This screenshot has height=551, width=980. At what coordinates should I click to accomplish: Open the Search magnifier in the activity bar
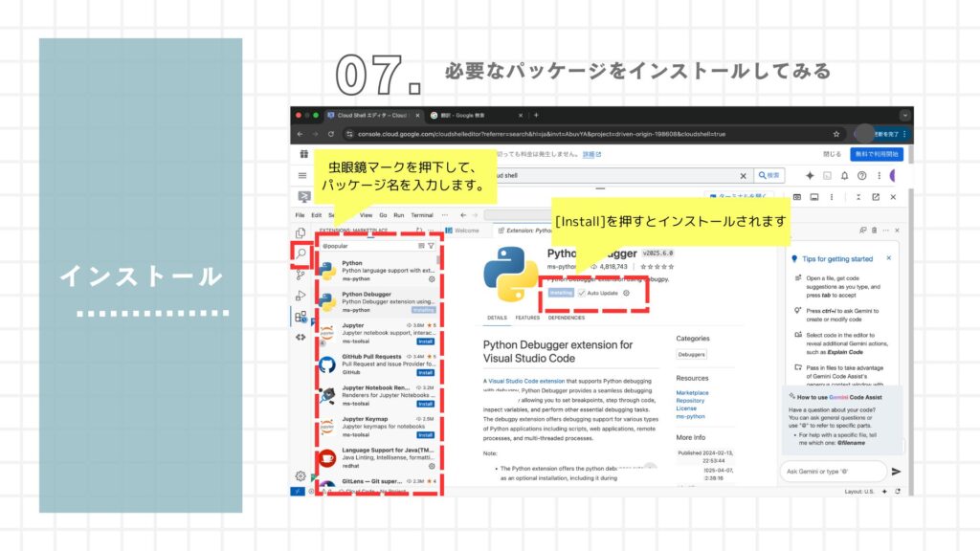click(x=301, y=253)
